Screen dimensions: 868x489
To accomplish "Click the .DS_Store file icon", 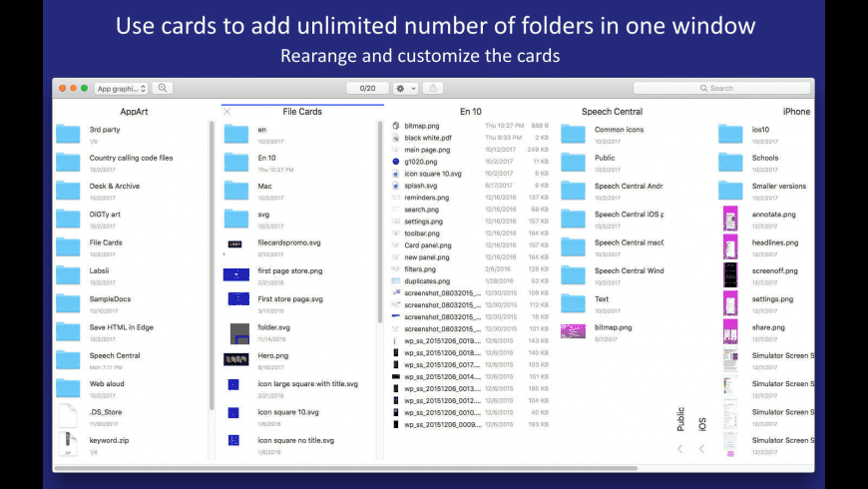I will point(68,416).
